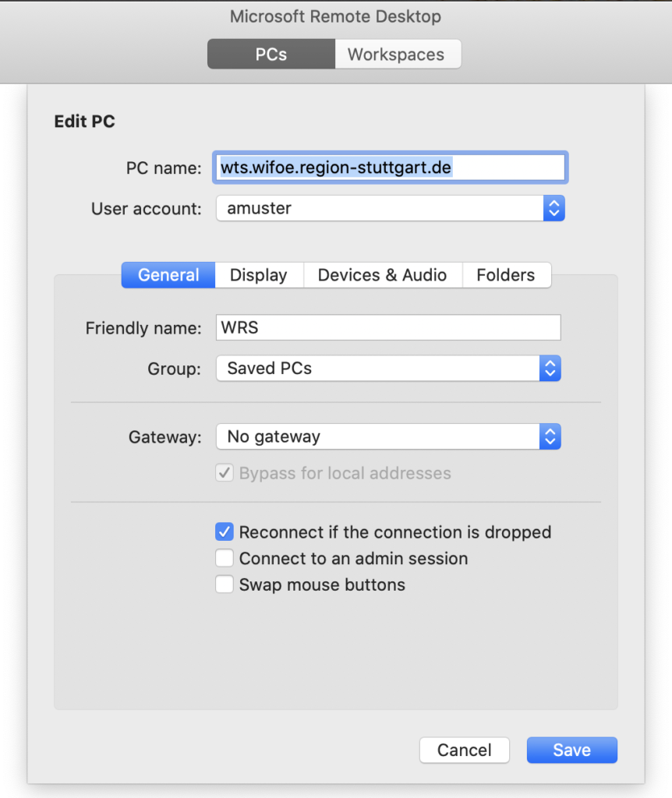Save the PC configuration

click(571, 750)
